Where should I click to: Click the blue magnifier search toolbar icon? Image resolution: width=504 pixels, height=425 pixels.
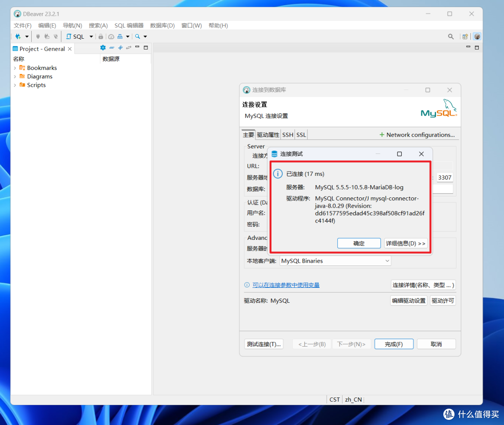click(138, 36)
